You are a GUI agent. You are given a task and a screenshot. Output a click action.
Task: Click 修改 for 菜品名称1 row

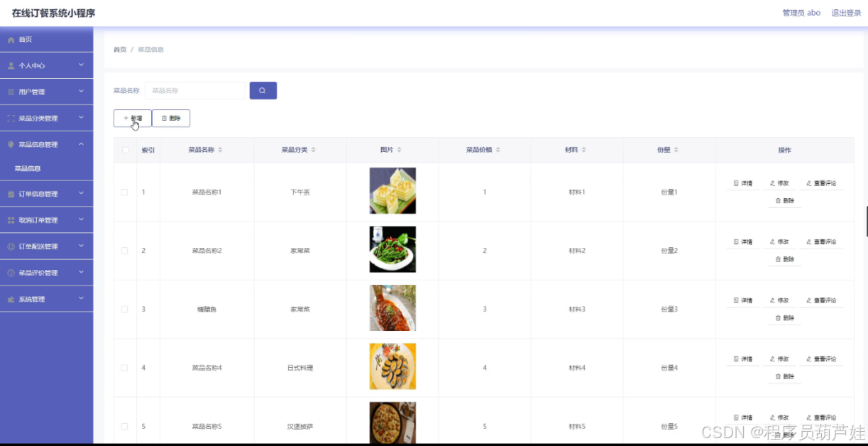click(779, 183)
